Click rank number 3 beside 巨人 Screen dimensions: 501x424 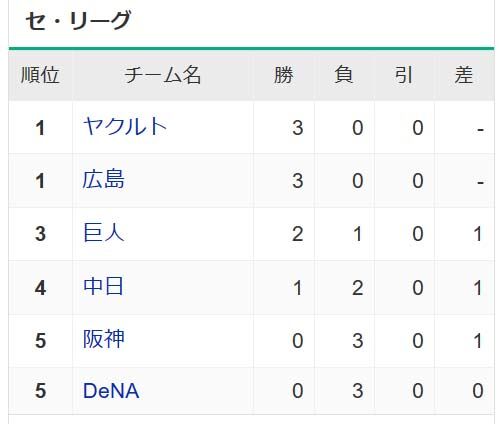pyautogui.click(x=40, y=234)
